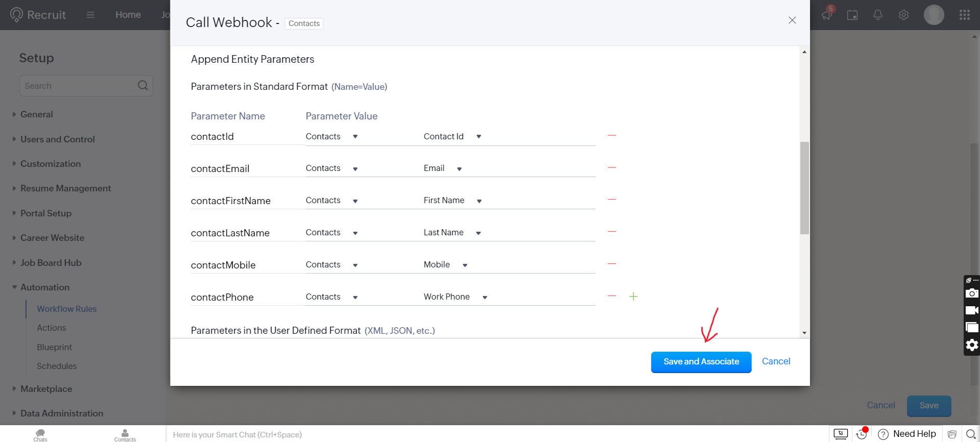Go to the Home tab
Screen dimensions: 980x442
coord(128,15)
